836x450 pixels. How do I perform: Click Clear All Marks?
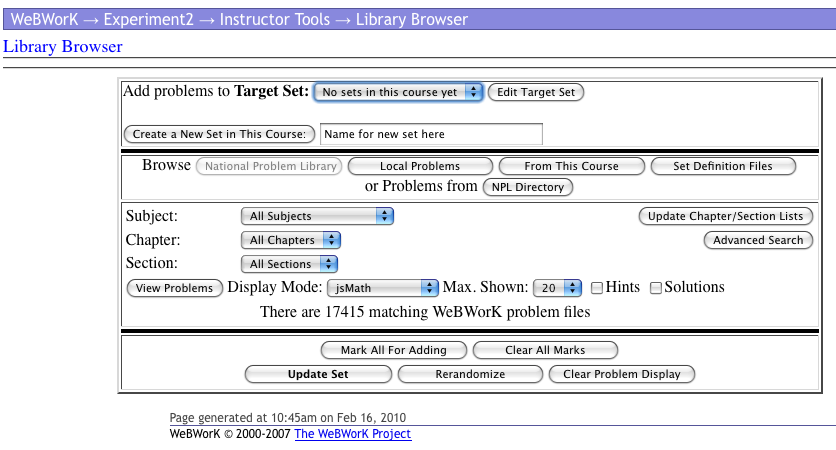(545, 350)
